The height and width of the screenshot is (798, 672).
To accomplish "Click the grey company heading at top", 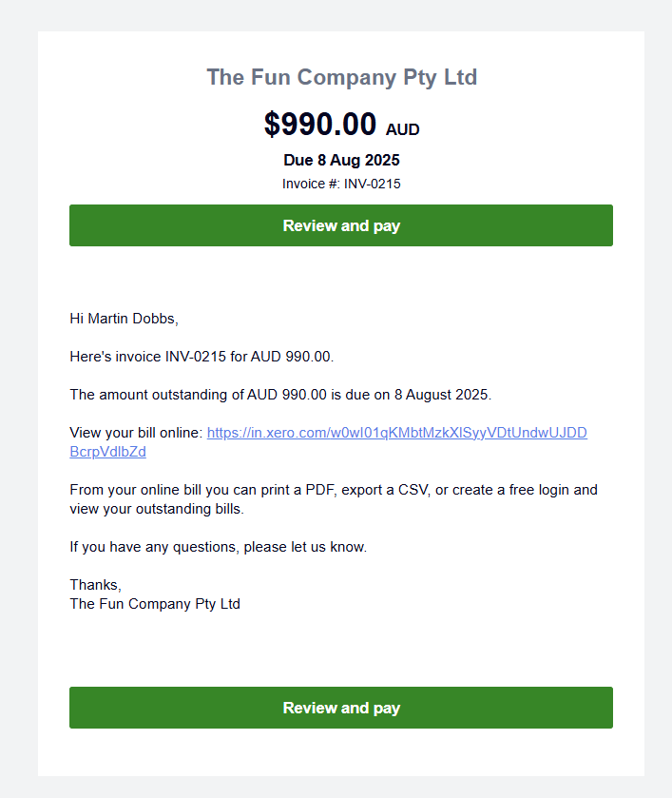I will [x=341, y=77].
